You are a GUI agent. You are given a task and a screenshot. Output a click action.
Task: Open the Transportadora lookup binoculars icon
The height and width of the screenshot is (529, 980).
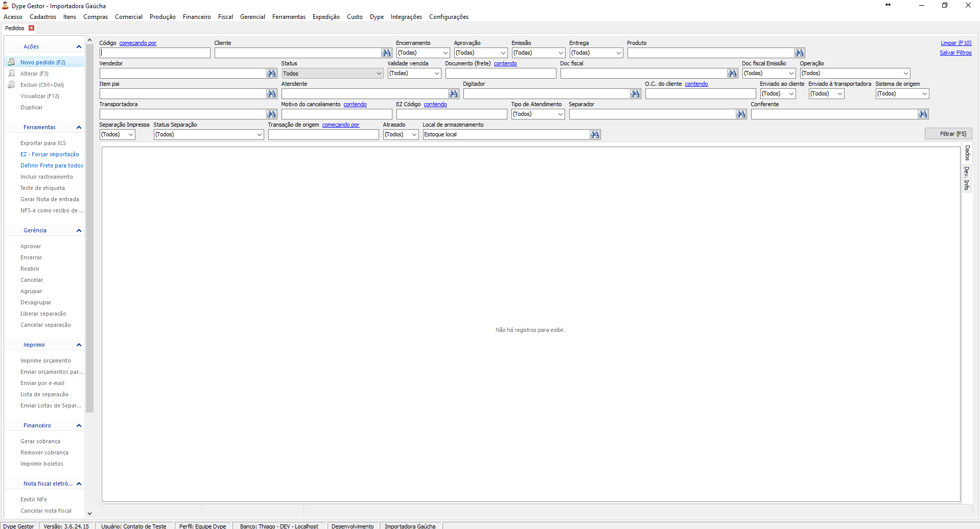(x=271, y=114)
